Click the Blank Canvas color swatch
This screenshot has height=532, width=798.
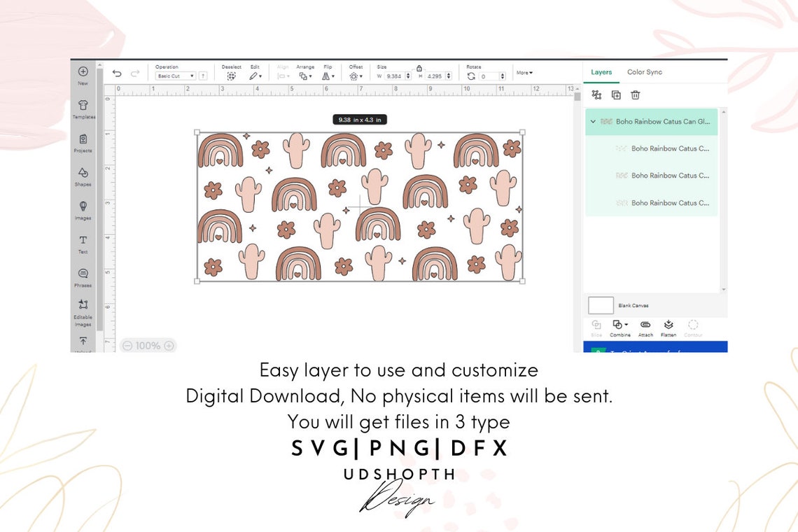601,305
